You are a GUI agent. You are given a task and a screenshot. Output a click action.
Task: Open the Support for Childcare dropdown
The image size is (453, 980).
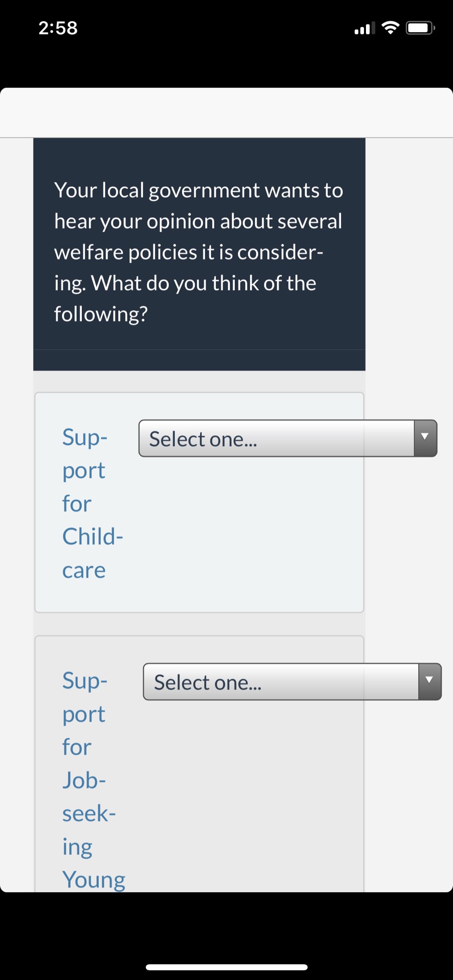(276, 439)
